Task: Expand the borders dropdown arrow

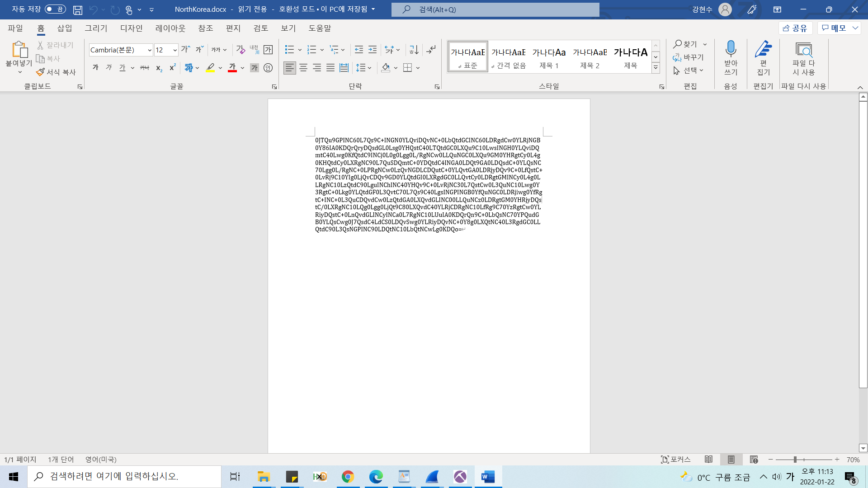Action: point(418,68)
